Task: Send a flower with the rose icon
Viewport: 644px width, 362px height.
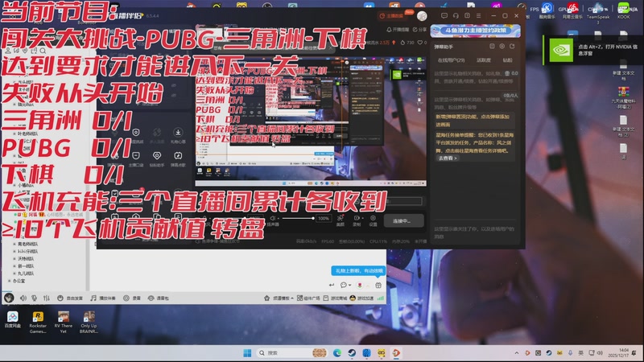Action: tap(360, 285)
